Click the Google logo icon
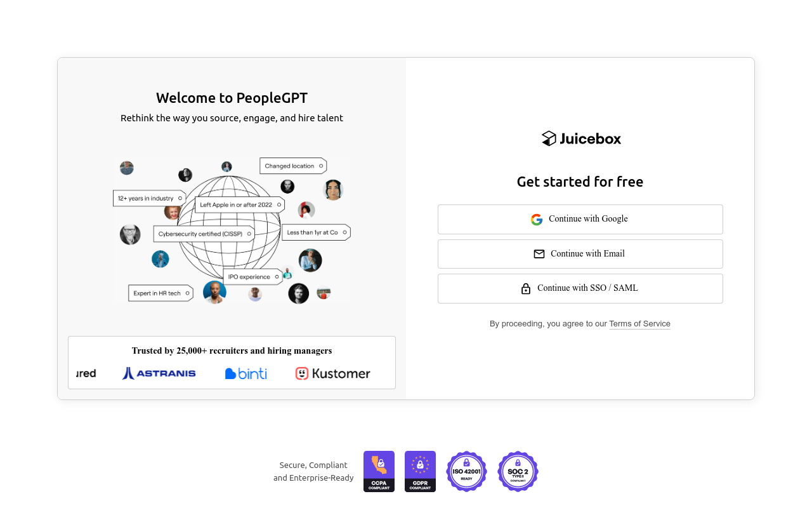 537,220
